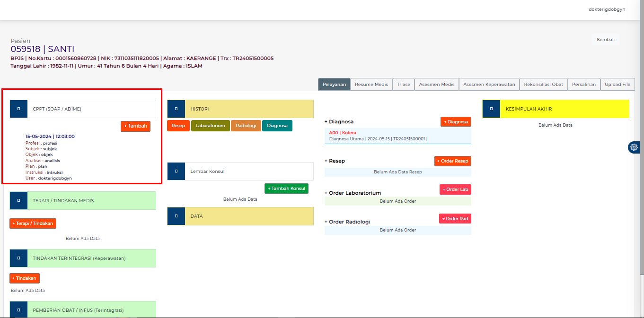The width and height of the screenshot is (644, 318).
Task: Click the DATA section icon
Action: (x=176, y=216)
